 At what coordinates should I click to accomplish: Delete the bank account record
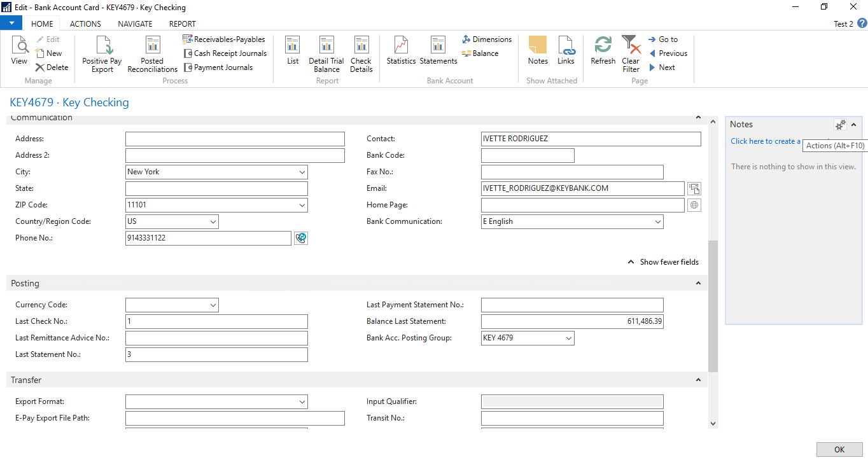52,67
